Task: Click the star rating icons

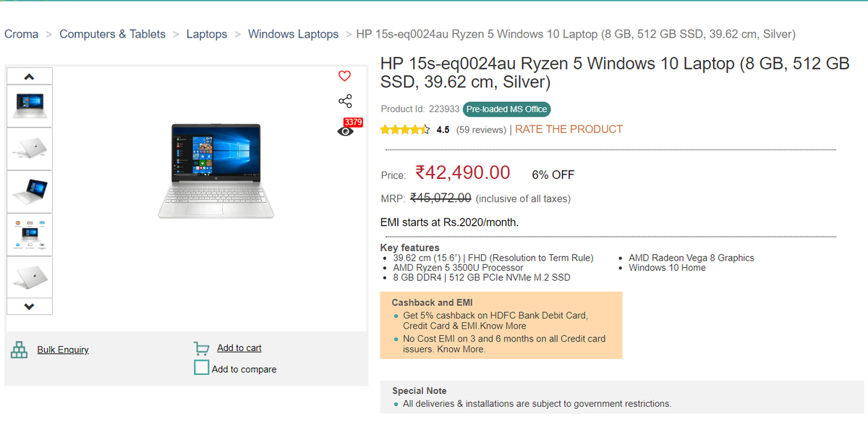Action: (x=405, y=130)
